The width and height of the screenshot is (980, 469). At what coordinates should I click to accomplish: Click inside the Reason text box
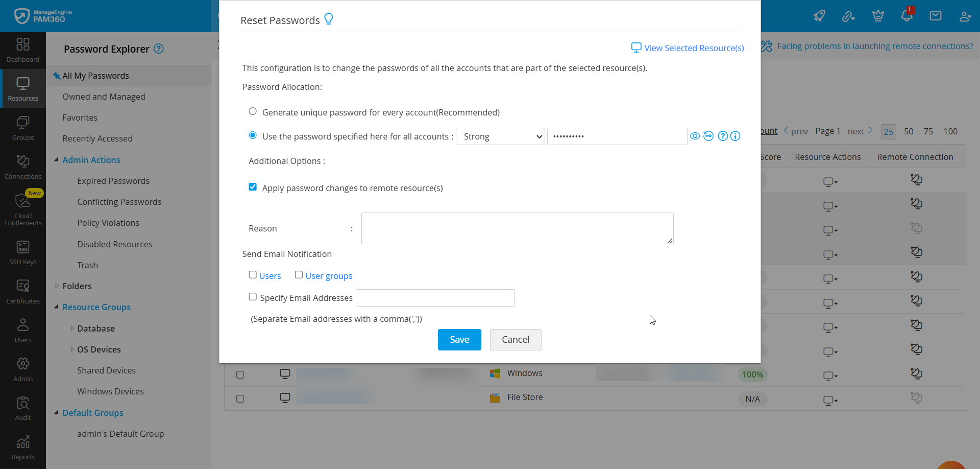(x=517, y=228)
